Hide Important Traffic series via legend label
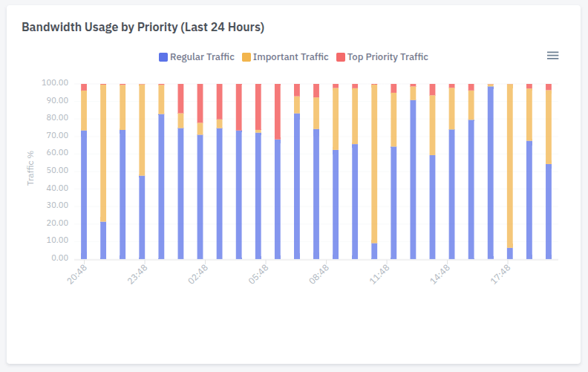Screen dimensions: 588x372 (290, 57)
